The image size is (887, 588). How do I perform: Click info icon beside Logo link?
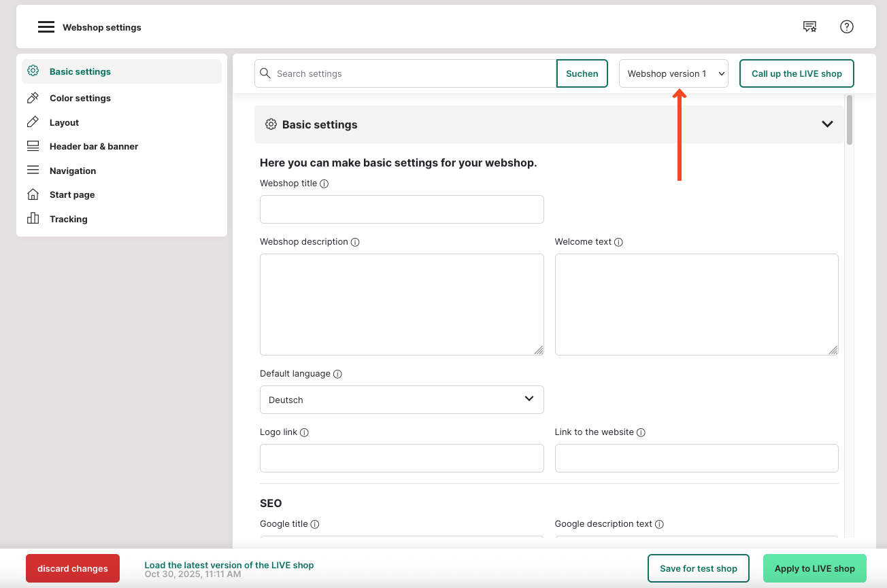click(x=304, y=432)
